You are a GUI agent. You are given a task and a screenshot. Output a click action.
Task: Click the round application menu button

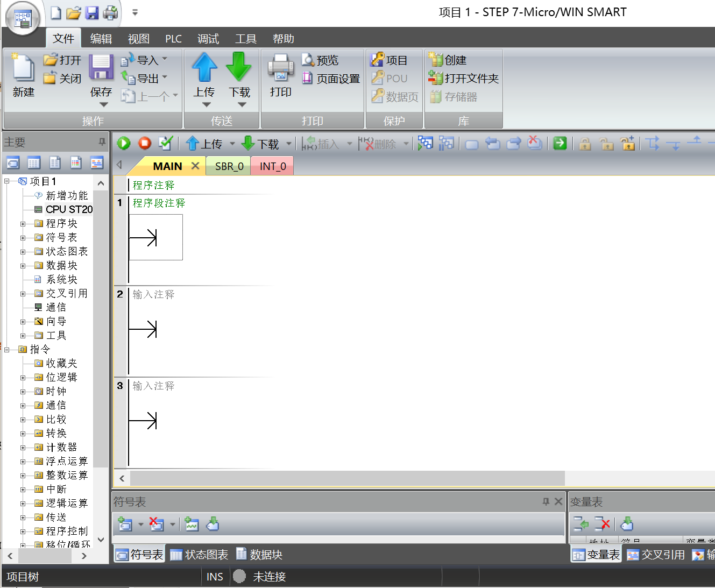(x=23, y=18)
